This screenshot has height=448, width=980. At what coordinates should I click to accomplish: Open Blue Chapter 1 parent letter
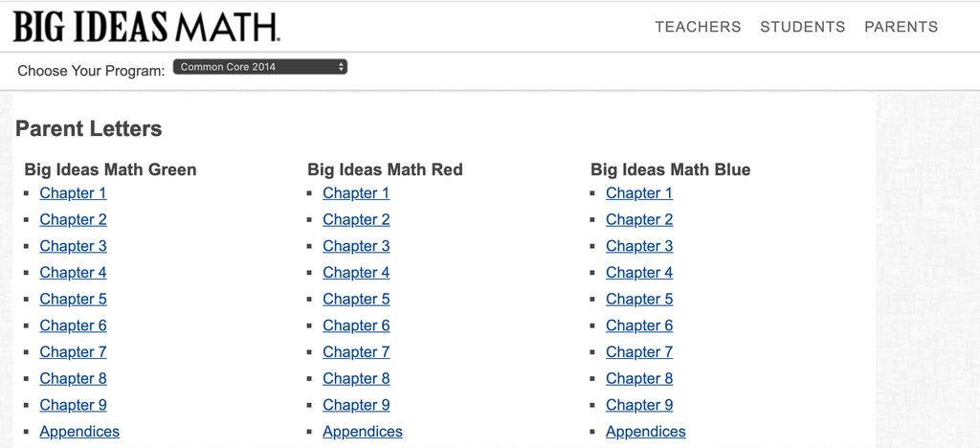click(x=639, y=193)
